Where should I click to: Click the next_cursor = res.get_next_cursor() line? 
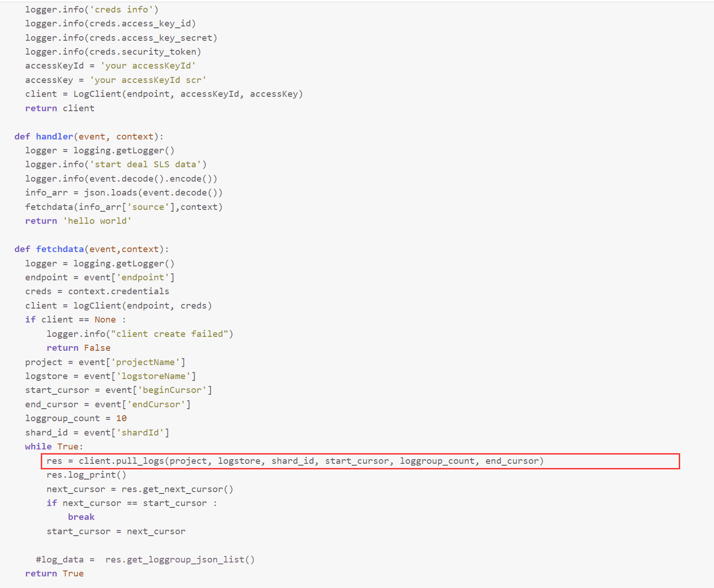140,489
